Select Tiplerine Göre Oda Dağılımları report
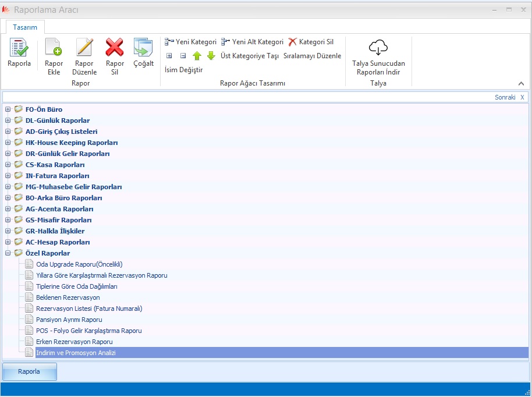 tap(77, 286)
